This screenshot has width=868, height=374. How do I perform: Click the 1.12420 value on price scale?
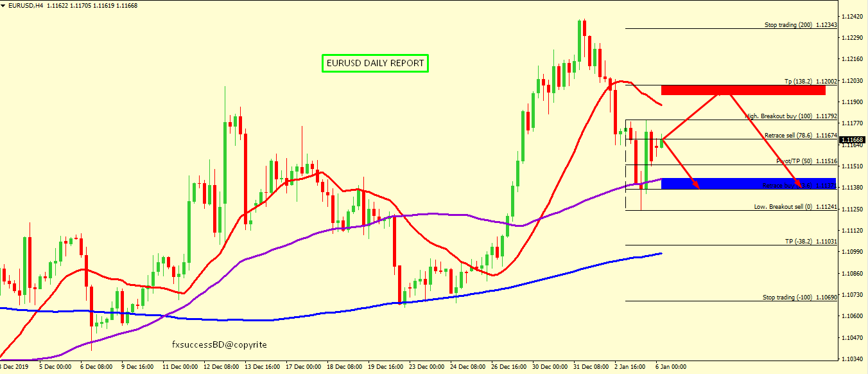pyautogui.click(x=853, y=17)
